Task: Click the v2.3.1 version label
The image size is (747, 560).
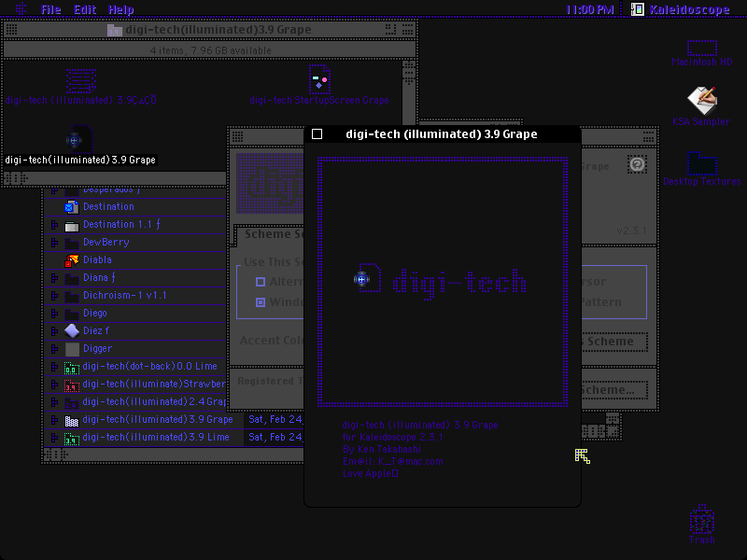Action: [632, 231]
